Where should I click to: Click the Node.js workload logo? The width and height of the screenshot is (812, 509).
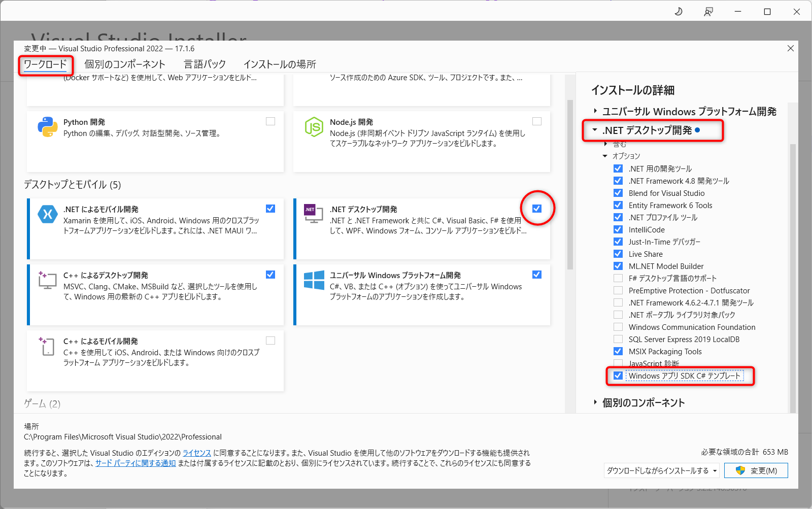314,127
